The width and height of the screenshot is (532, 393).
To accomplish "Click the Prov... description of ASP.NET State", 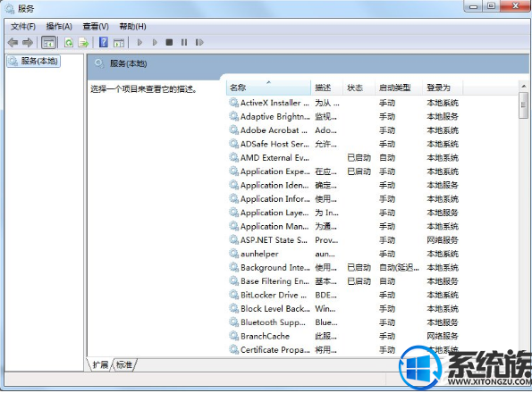I will [326, 240].
